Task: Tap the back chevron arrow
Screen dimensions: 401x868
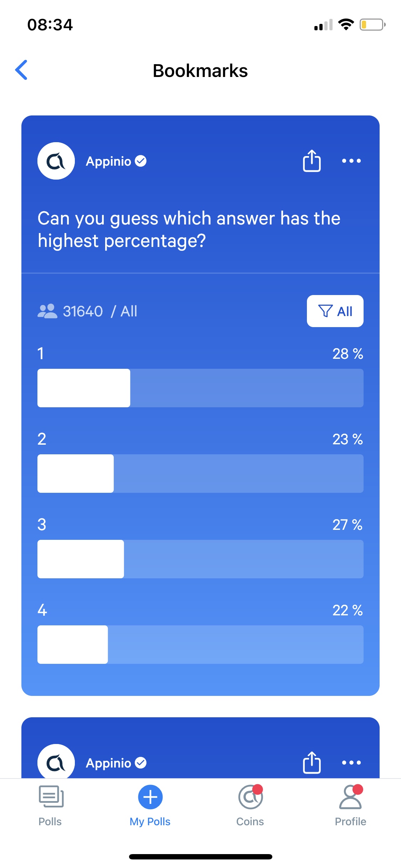Action: [21, 70]
